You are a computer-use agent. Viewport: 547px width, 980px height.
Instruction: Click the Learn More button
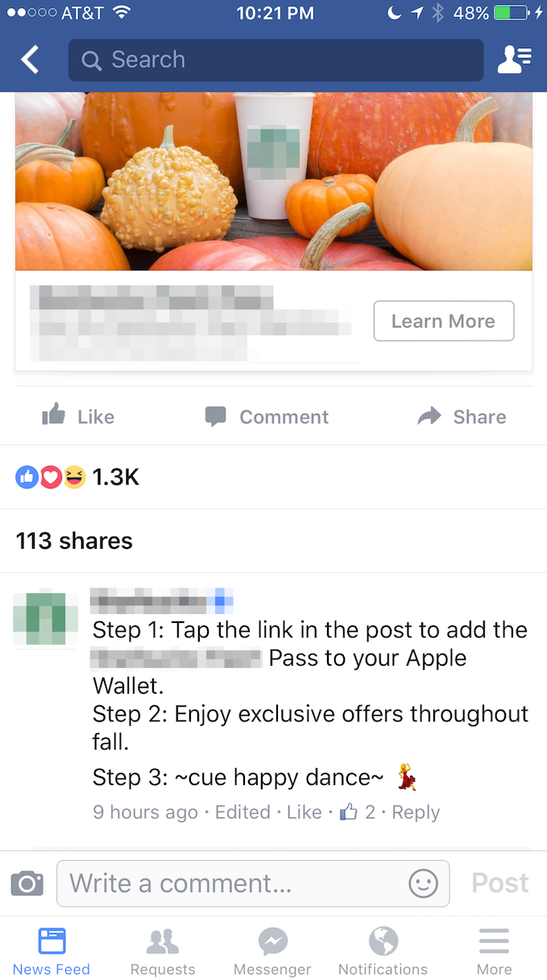point(444,321)
